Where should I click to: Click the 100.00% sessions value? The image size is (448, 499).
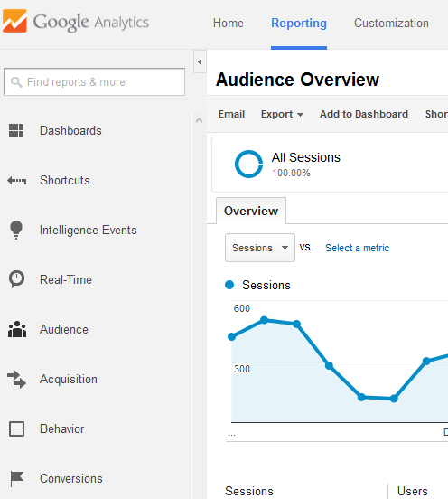(291, 173)
